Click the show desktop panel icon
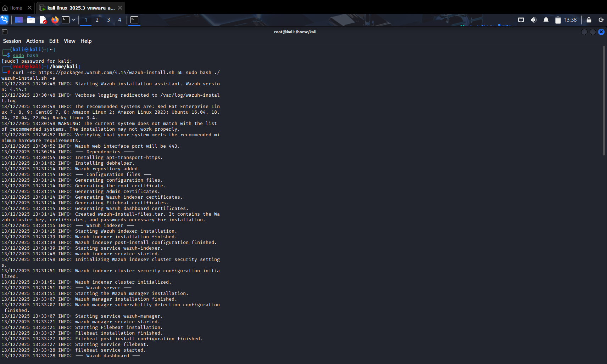Image resolution: width=607 pixels, height=364 pixels. click(x=19, y=20)
